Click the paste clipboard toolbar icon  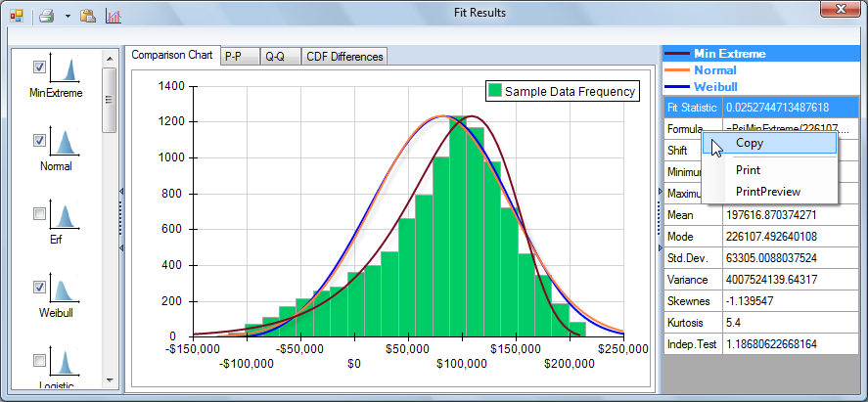point(88,16)
